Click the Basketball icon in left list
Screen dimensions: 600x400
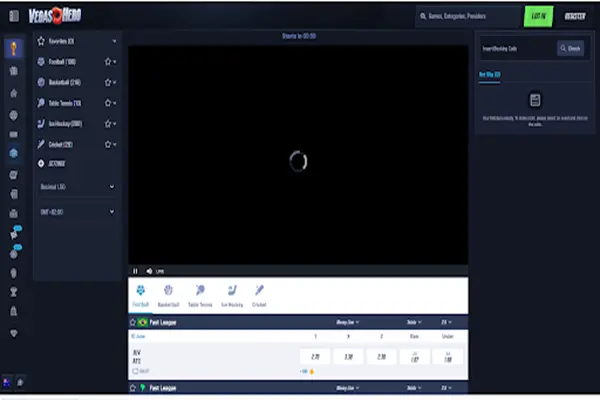tap(41, 82)
